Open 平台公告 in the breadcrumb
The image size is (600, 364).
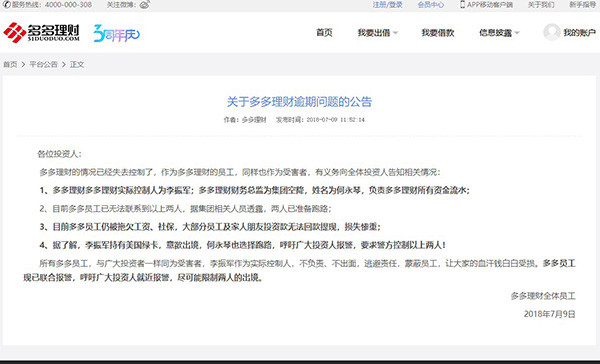coord(43,64)
